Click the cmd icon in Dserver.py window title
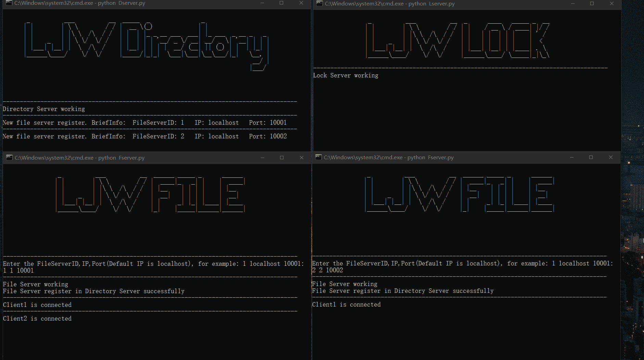Viewport: 644px width, 360px height. click(9, 3)
